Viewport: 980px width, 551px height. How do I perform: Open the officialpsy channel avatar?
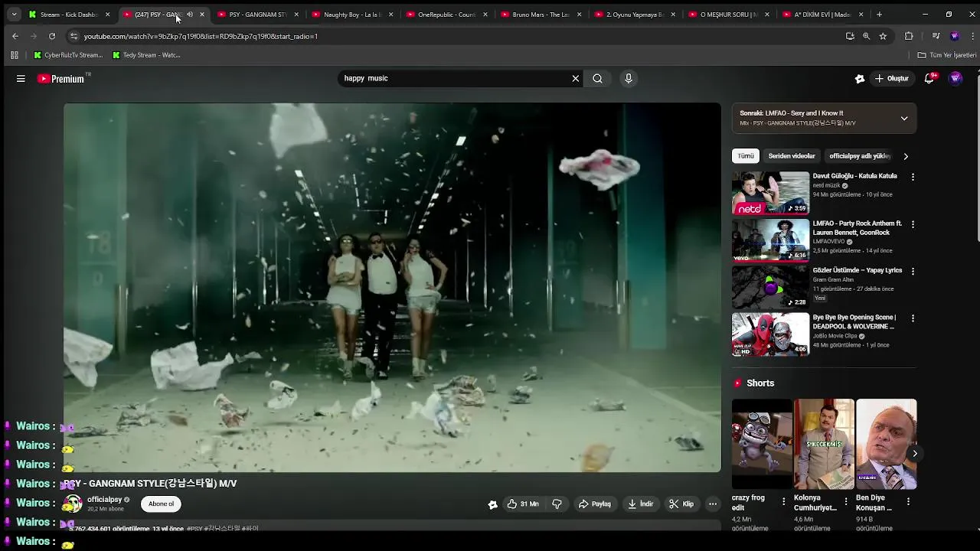(x=73, y=504)
